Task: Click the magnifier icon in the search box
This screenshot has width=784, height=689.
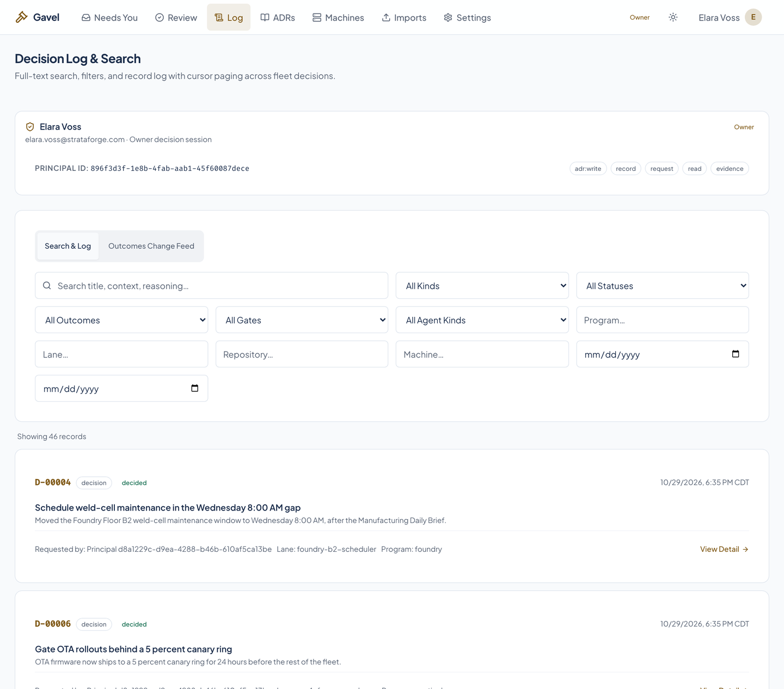Action: pyautogui.click(x=47, y=286)
